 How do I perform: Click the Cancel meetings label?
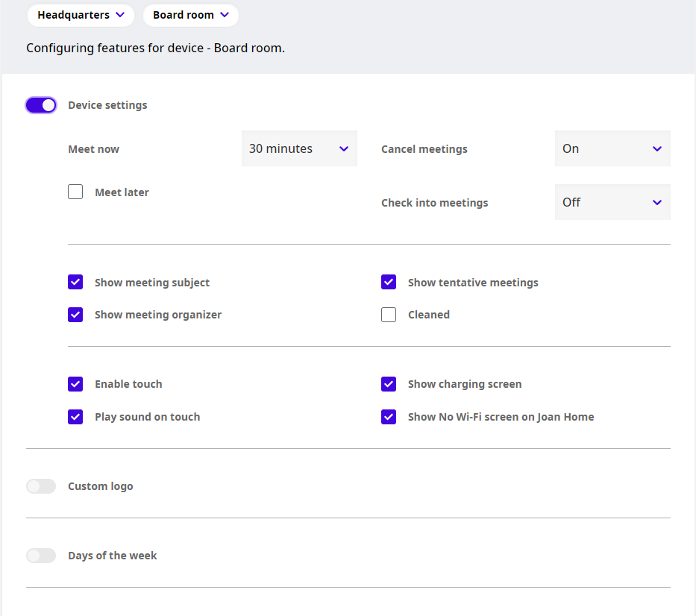coord(424,149)
